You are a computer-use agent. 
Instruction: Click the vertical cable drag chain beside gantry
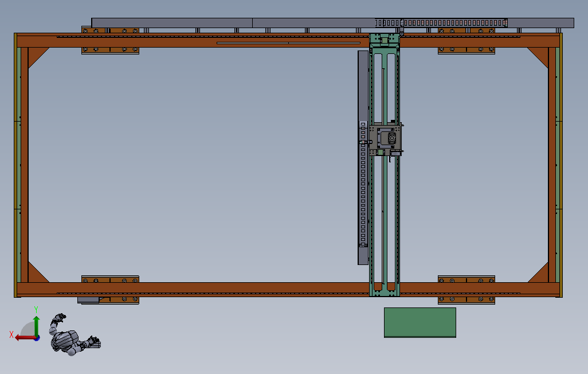pos(363,184)
